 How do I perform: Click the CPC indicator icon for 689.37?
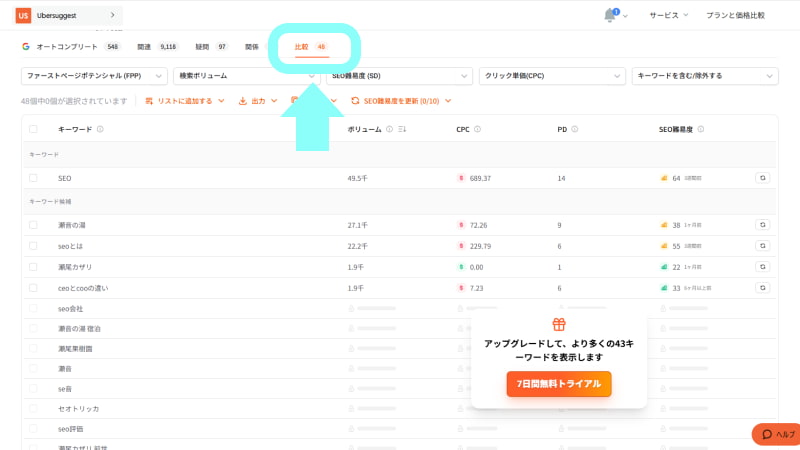(x=461, y=178)
